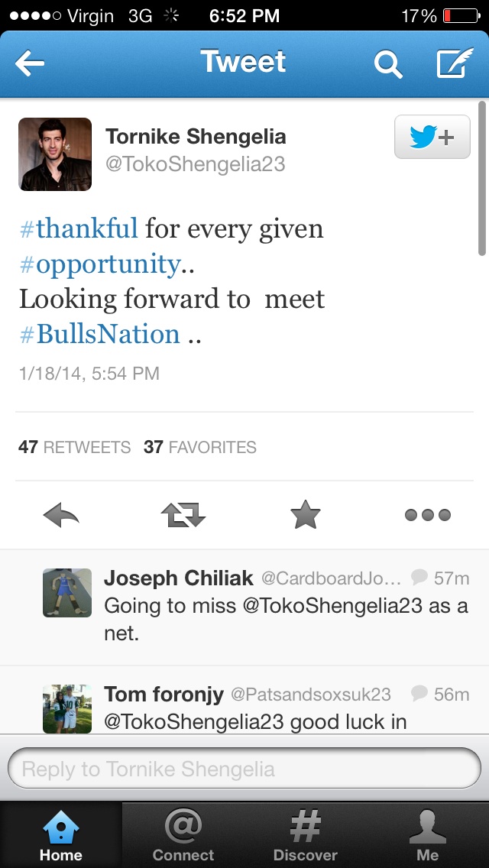The height and width of the screenshot is (868, 489).
Task: Open the #opportunity hashtag
Action: [x=100, y=264]
